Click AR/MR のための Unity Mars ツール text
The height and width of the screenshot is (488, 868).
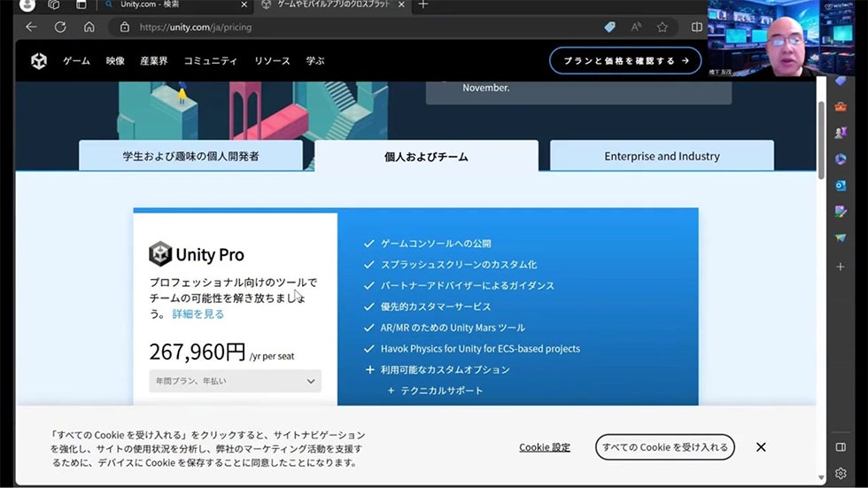pyautogui.click(x=453, y=328)
